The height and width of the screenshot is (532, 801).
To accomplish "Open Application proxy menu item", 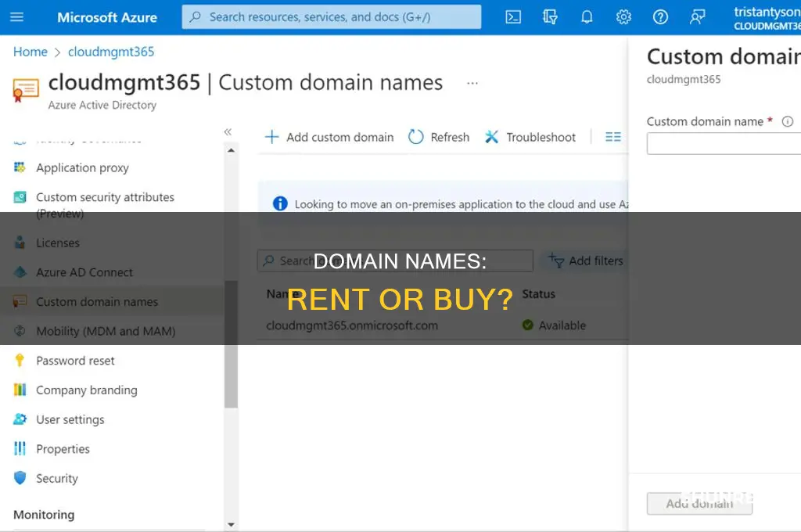I will coord(82,167).
